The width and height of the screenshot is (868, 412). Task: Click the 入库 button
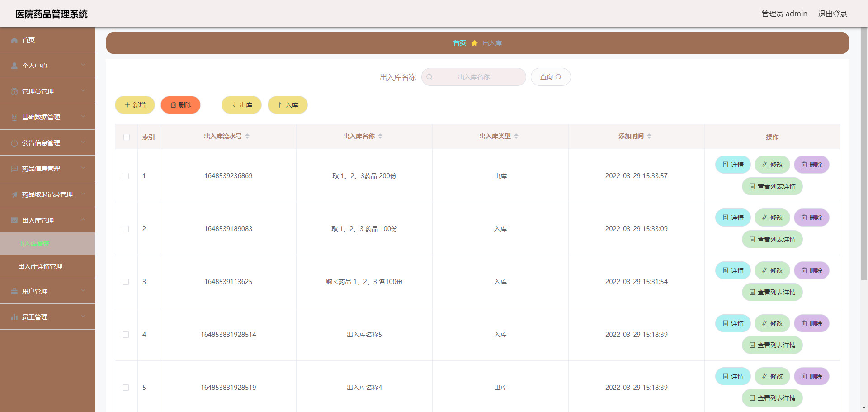288,105
